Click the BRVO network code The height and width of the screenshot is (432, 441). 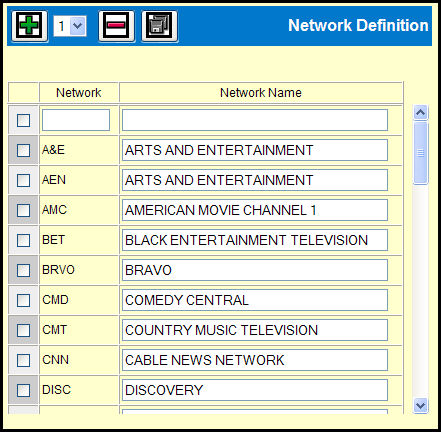tap(58, 270)
